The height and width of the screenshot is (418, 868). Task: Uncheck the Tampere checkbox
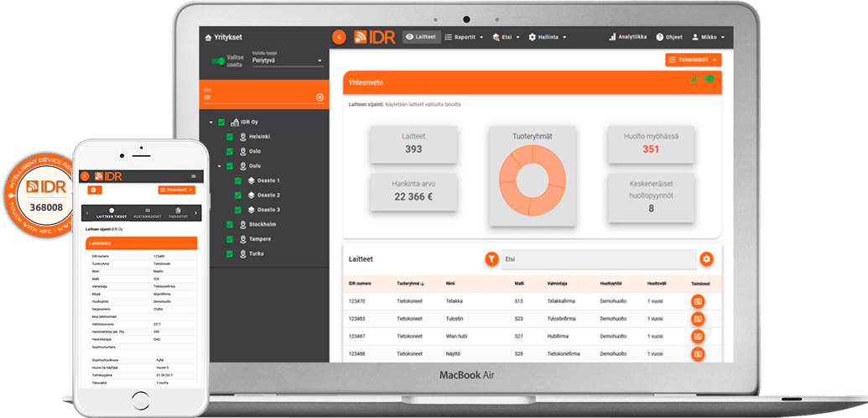pos(230,239)
